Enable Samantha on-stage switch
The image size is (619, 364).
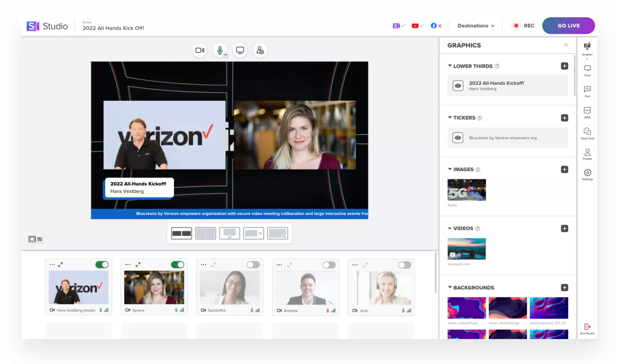253,265
